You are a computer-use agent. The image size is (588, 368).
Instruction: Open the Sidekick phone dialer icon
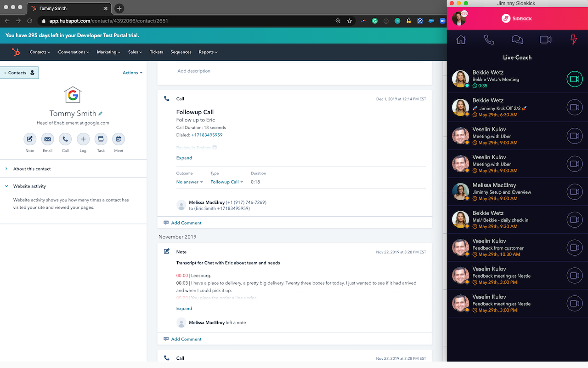point(489,40)
